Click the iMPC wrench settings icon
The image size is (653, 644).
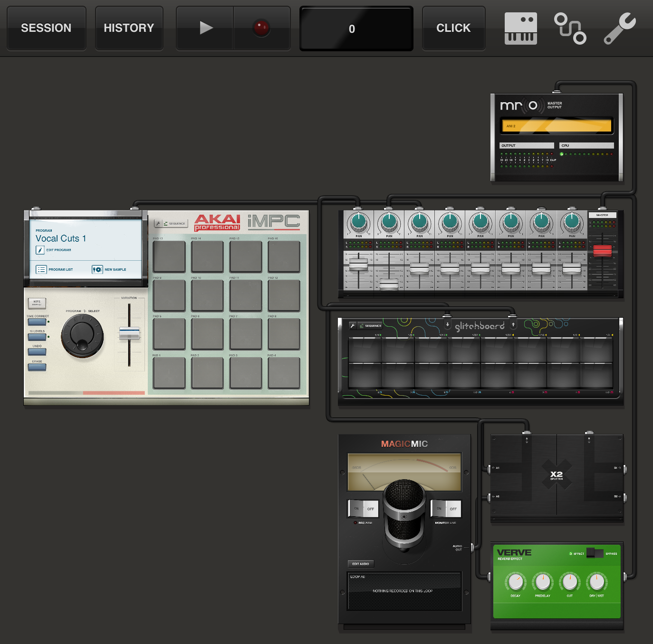[x=158, y=223]
